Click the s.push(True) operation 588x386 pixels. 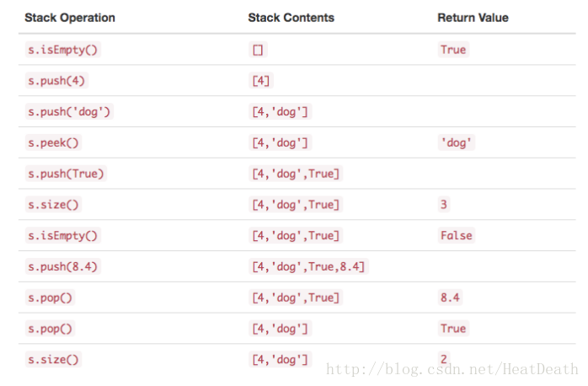click(x=66, y=174)
